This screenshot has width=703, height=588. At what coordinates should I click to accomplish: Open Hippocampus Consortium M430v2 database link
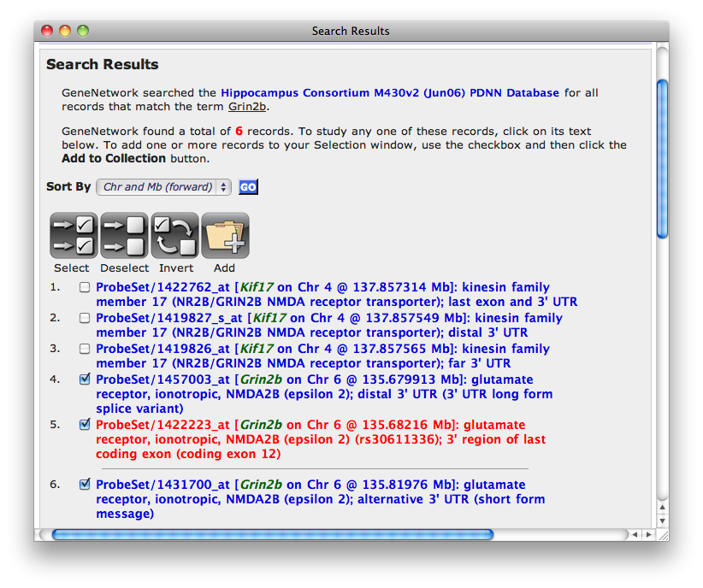coord(389,92)
